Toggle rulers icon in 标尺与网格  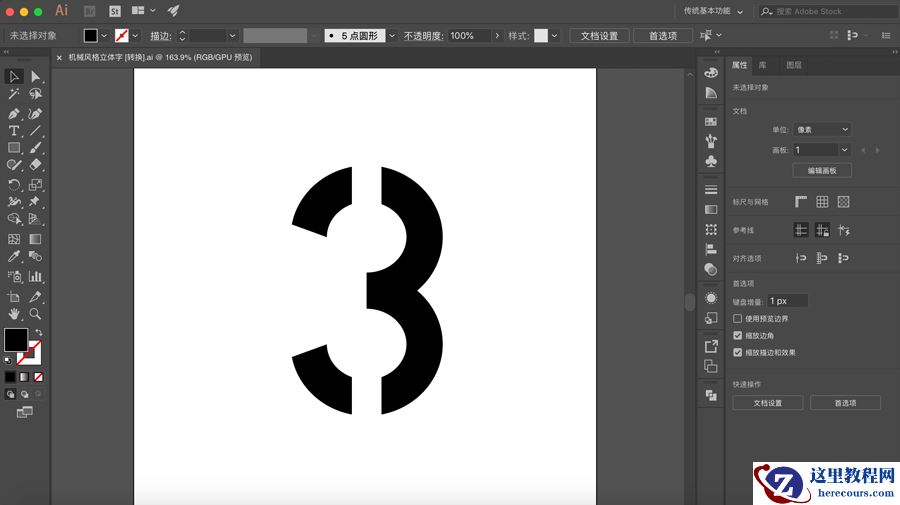tap(801, 201)
